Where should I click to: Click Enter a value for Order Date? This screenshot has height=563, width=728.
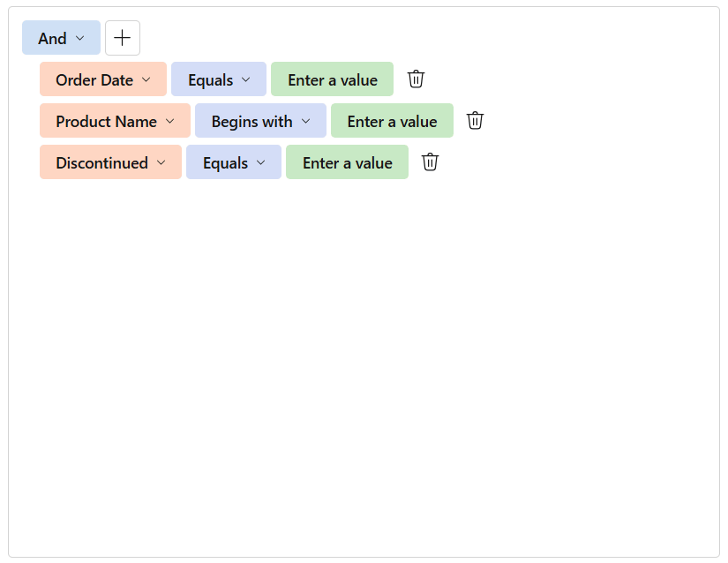(333, 79)
